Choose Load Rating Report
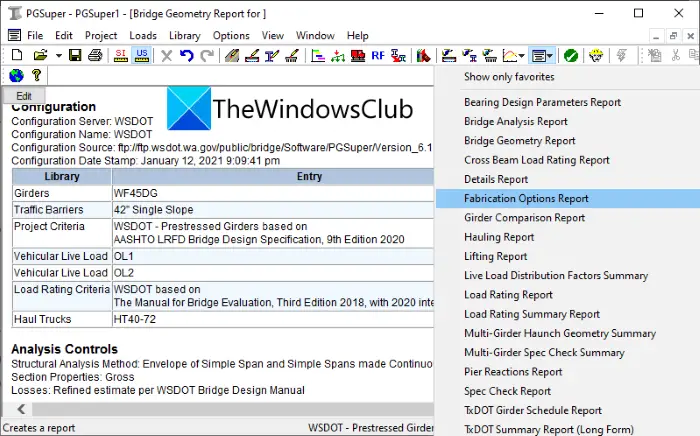Viewport: 700px width, 436px height. [x=508, y=295]
